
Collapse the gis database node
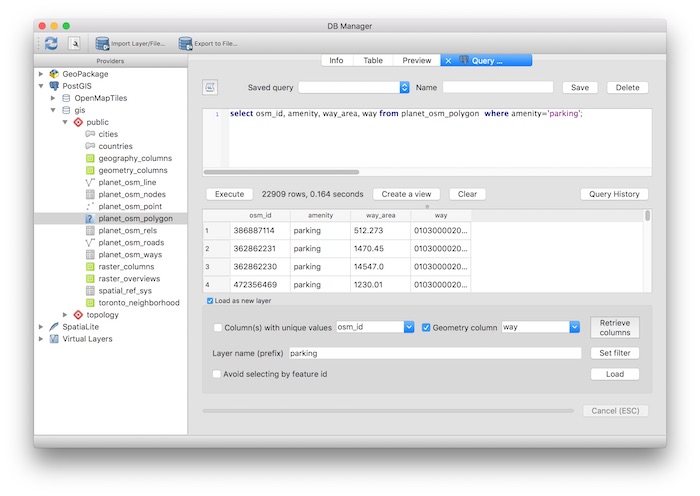[53, 110]
